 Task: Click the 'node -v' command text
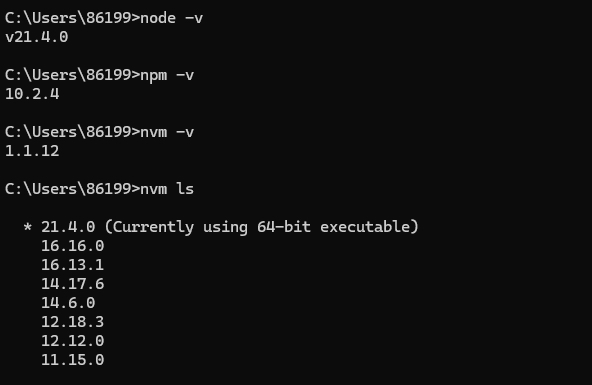(171, 18)
